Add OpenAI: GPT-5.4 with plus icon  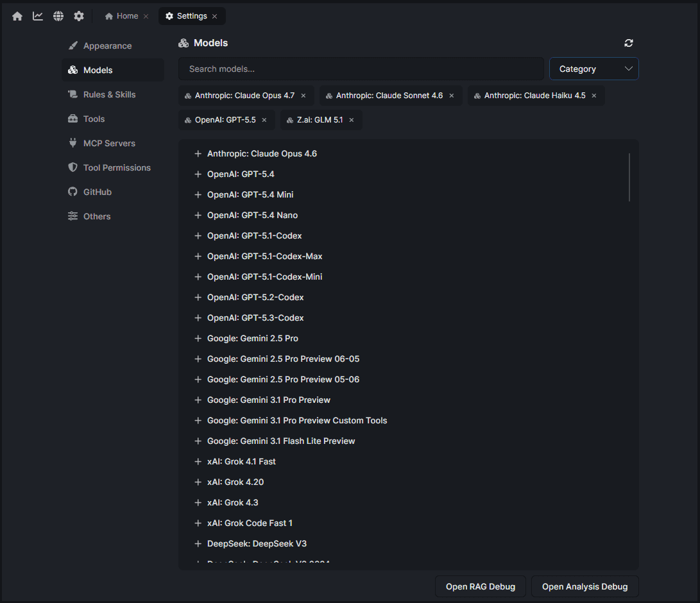tap(198, 174)
